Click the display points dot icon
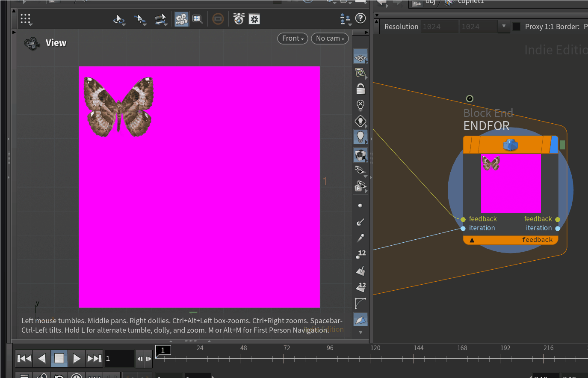This screenshot has height=378, width=588. [360, 205]
